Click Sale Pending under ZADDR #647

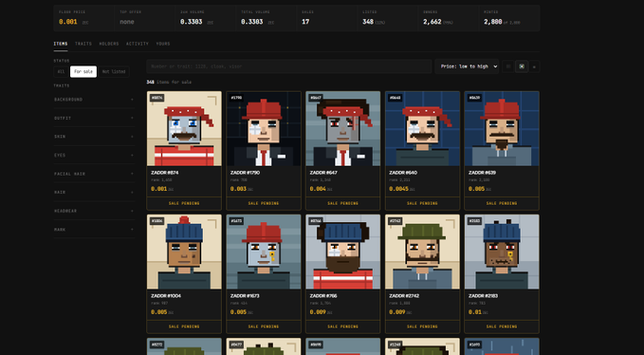click(x=343, y=203)
